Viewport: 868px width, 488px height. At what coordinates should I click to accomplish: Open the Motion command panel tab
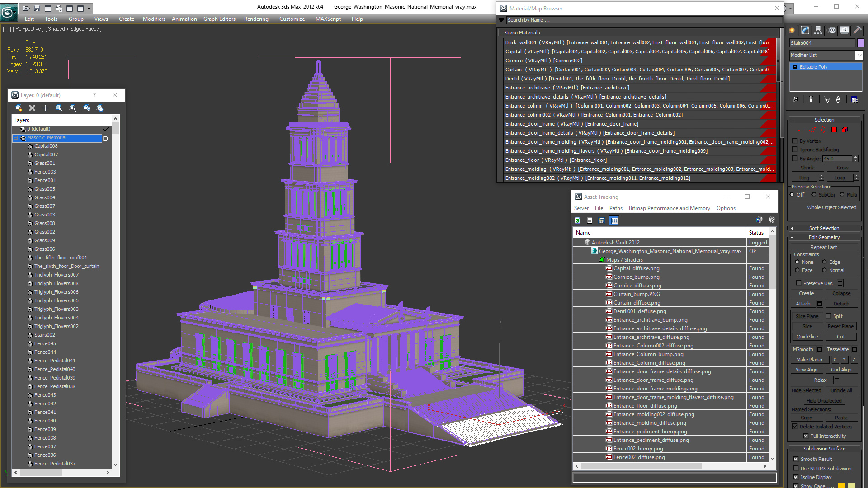click(x=832, y=30)
